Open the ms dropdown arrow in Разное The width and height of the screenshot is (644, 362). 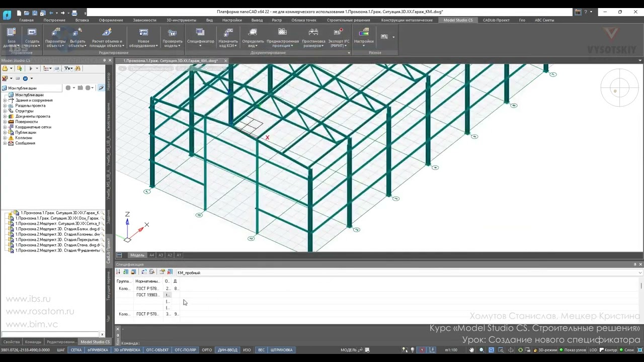(393, 37)
